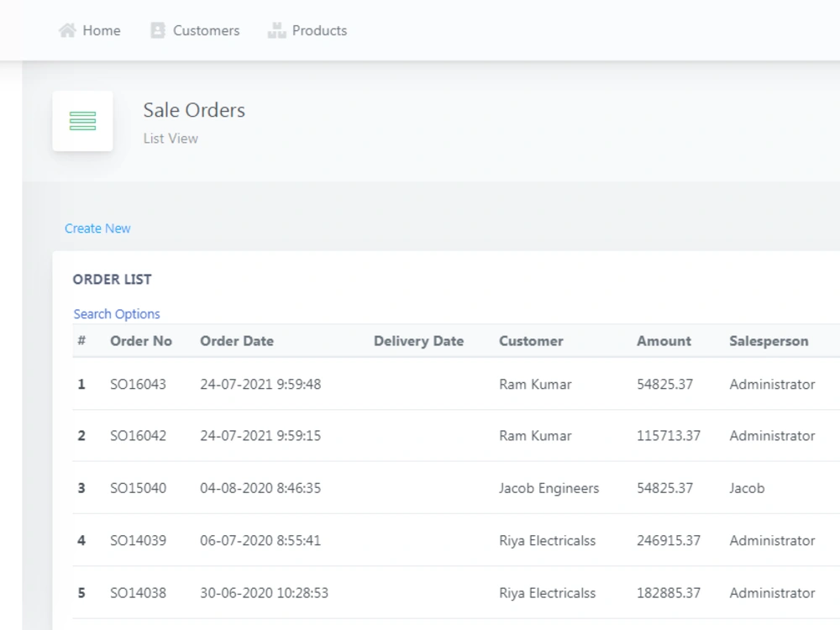Open the Products menu label
Screen dimensions: 840x630
319,30
